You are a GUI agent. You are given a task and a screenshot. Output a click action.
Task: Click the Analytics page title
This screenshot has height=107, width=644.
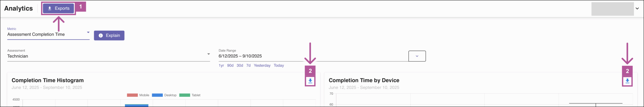[x=18, y=8]
